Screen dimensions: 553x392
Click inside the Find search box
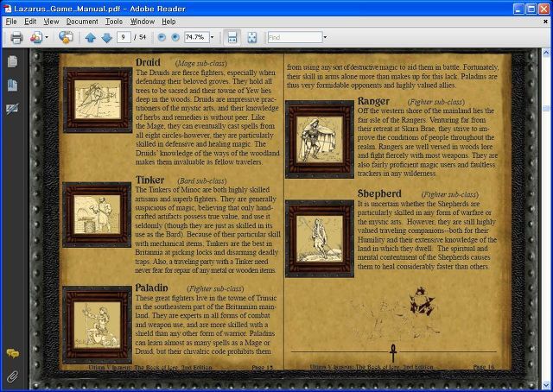click(295, 37)
